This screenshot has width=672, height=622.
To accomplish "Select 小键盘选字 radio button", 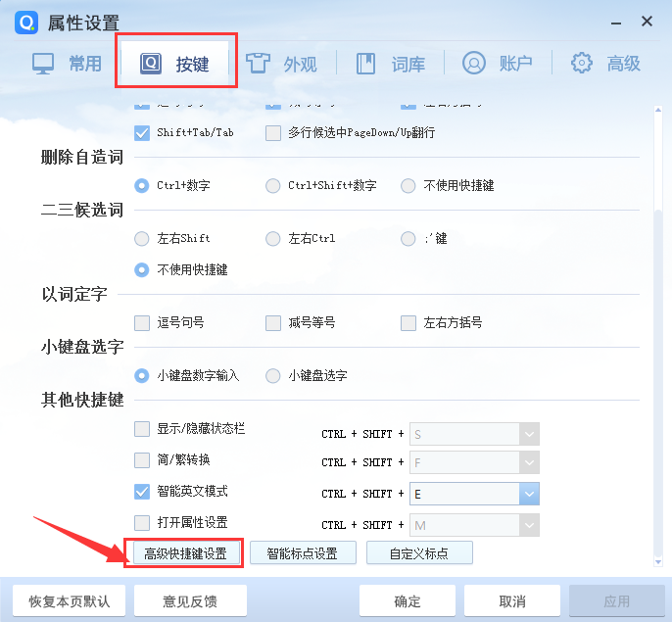I will (x=273, y=375).
